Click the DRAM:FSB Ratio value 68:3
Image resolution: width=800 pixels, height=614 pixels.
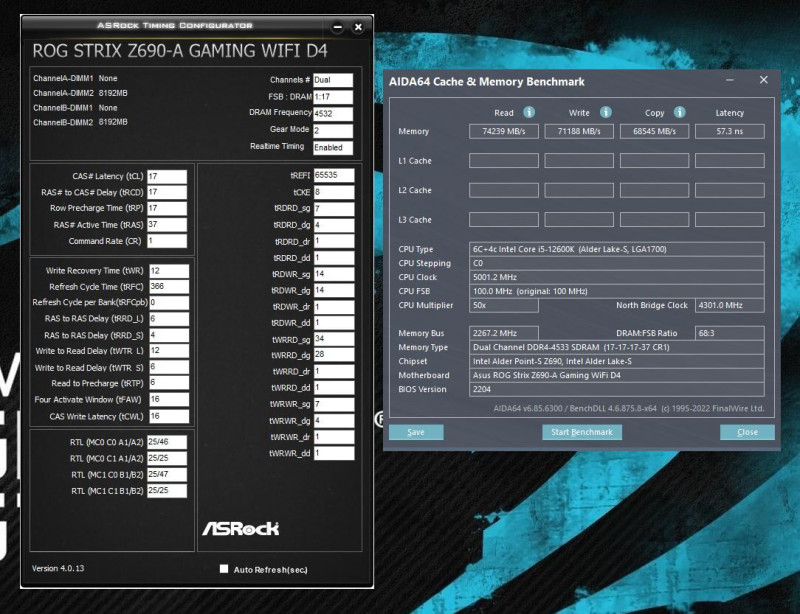pyautogui.click(x=730, y=333)
